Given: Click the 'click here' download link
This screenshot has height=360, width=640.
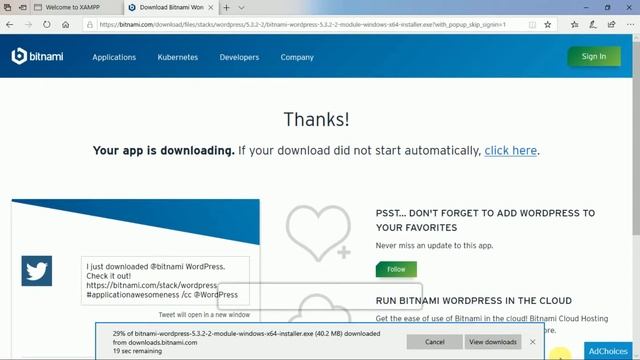Looking at the screenshot, I should pyautogui.click(x=510, y=150).
